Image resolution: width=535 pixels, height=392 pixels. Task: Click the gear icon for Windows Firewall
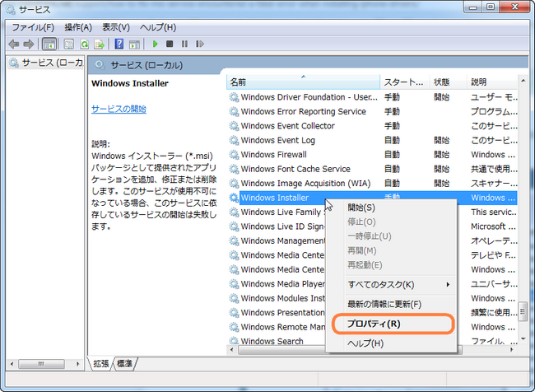[234, 155]
